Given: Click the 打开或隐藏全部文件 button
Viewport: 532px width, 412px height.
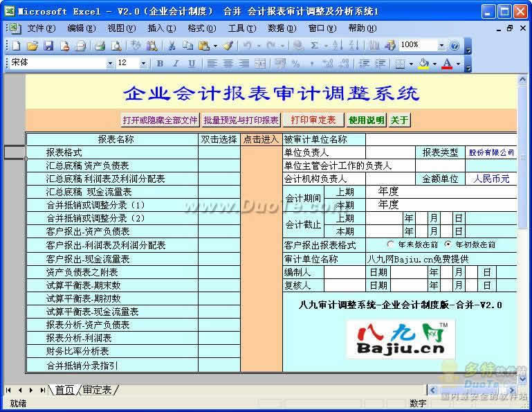Looking at the screenshot, I should (160, 120).
